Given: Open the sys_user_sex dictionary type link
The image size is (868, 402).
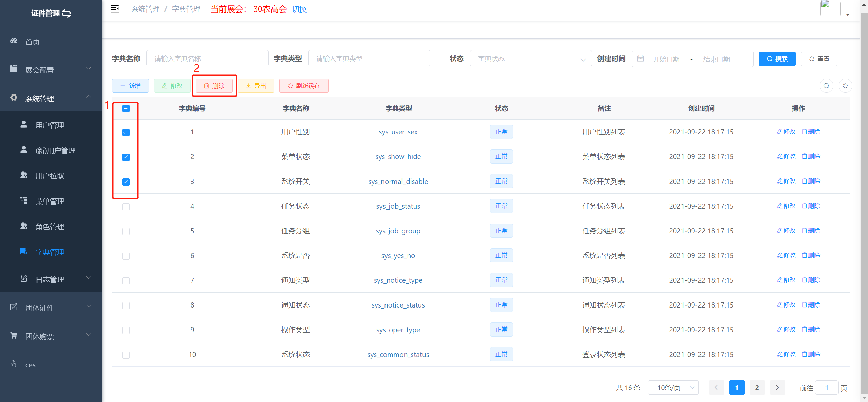Looking at the screenshot, I should 398,132.
